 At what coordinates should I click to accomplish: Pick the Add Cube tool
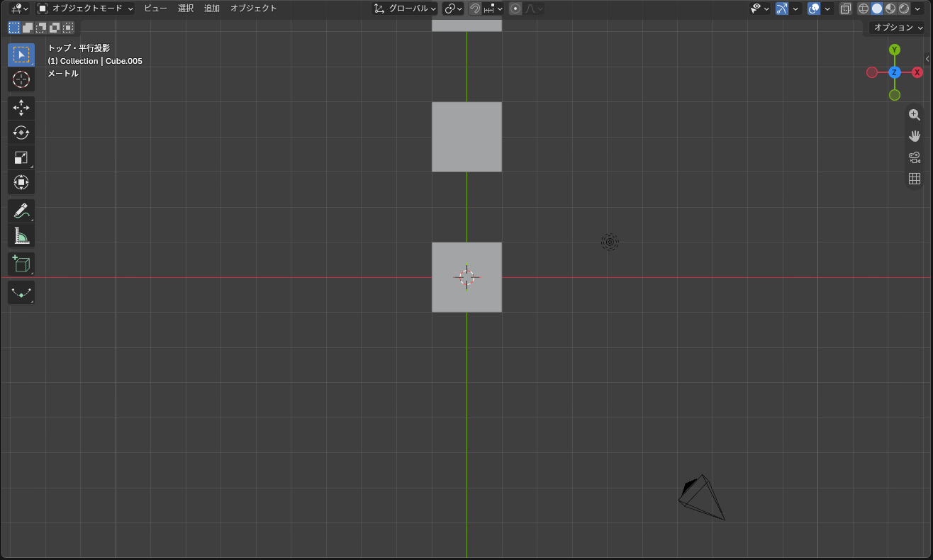click(x=21, y=264)
